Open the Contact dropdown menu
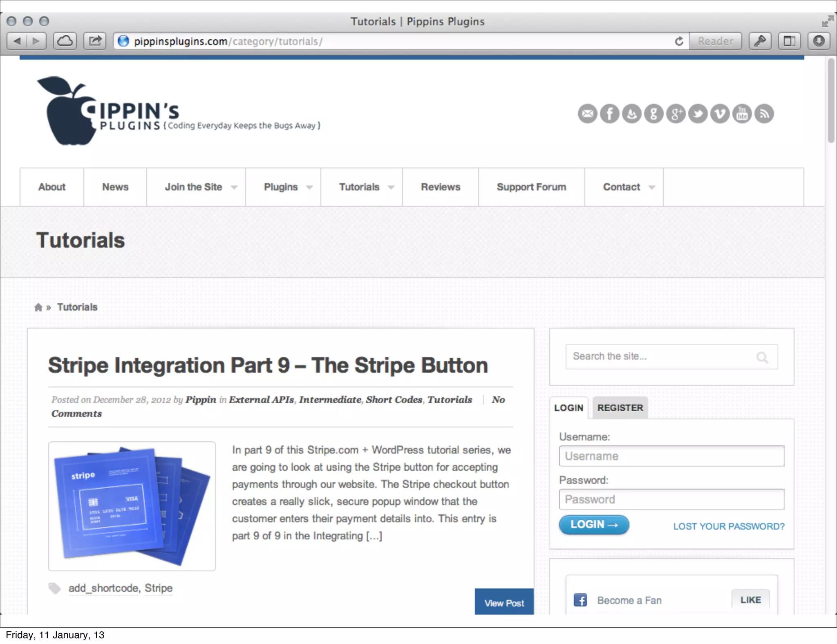Screen dimensions: 837x644 pos(652,187)
